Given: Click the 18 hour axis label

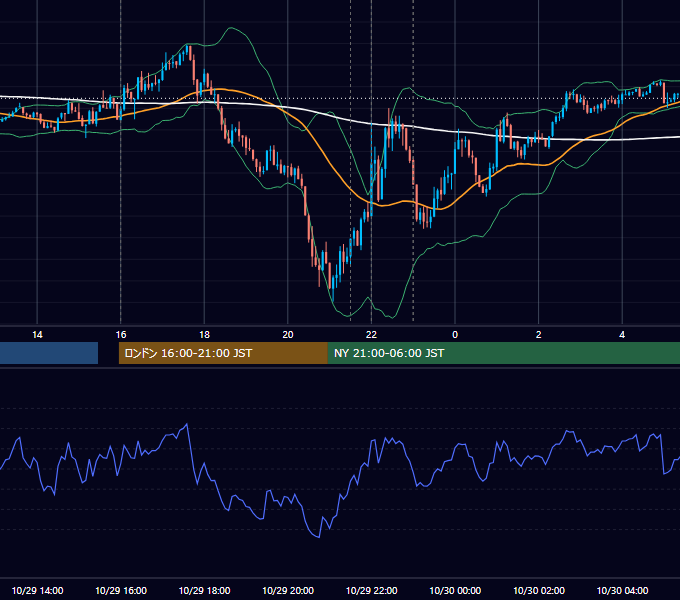Looking at the screenshot, I should coord(204,335).
